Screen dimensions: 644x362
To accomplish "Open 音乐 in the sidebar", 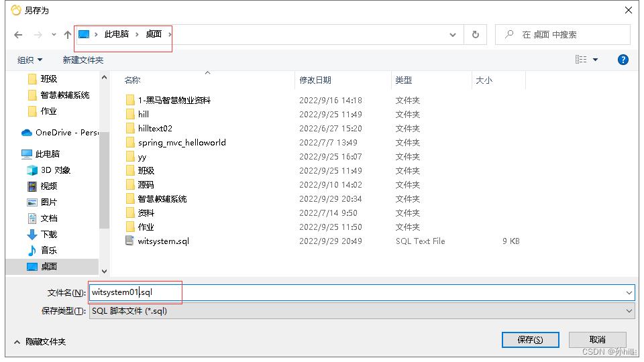I will [x=42, y=250].
